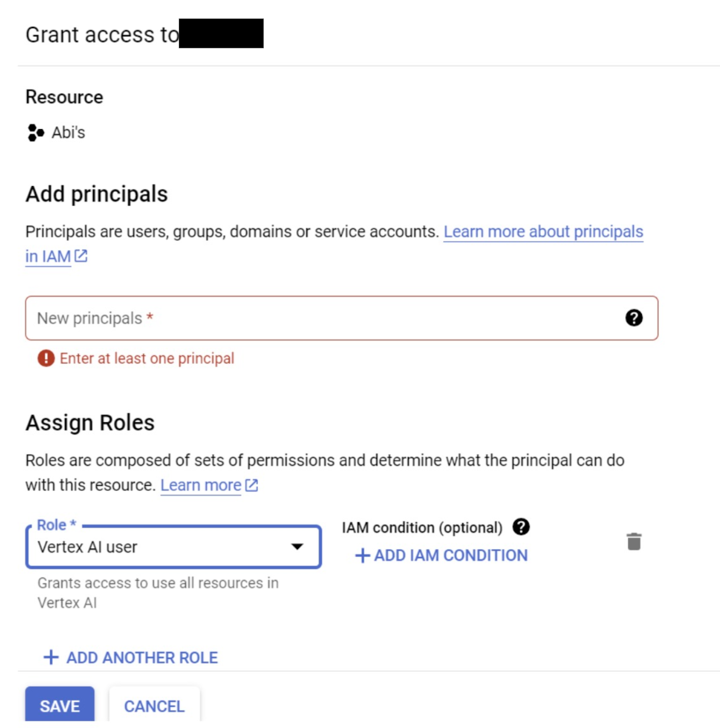
Task: Delete the role using the trash icon
Action: [x=634, y=542]
